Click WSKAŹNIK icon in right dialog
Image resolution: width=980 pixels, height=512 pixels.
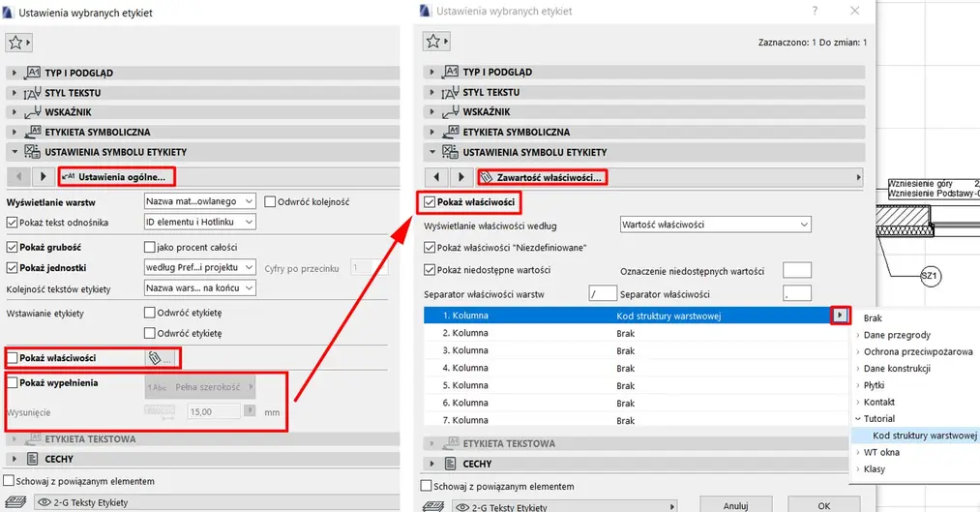click(450, 112)
